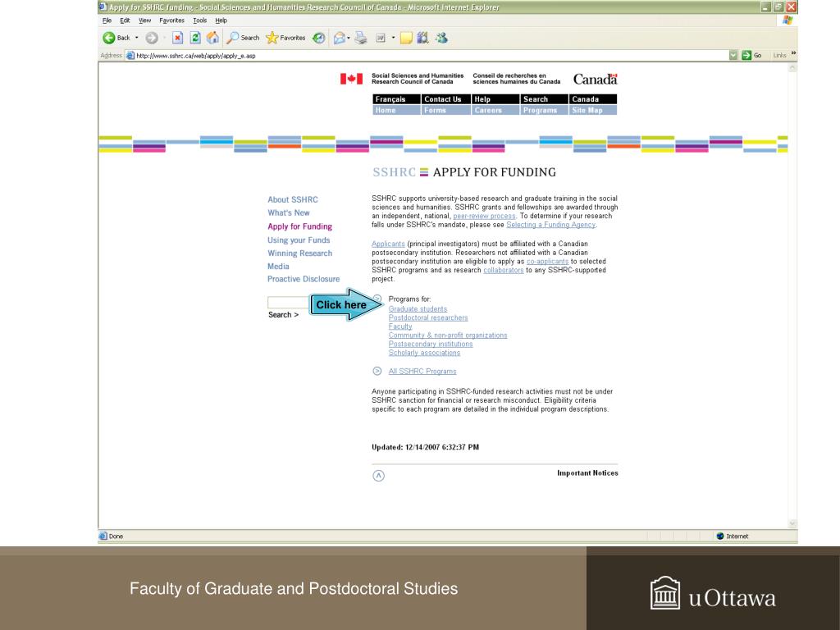Click the Site Map navigation tab
The width and height of the screenshot is (840, 630).
pos(593,110)
